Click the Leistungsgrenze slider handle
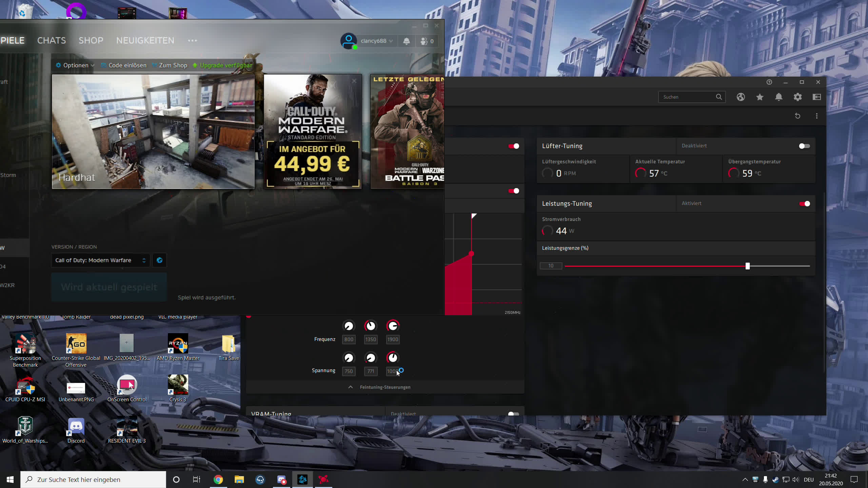 tap(747, 266)
